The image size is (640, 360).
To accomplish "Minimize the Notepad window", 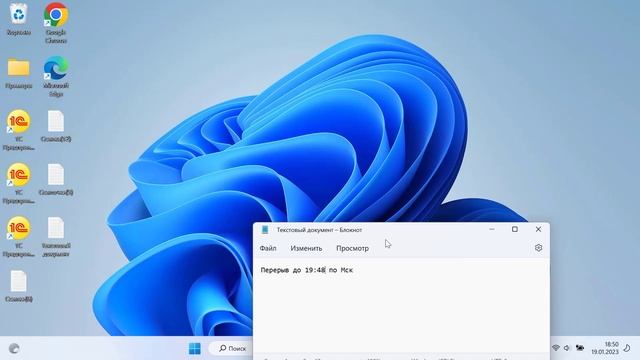I will (x=492, y=229).
